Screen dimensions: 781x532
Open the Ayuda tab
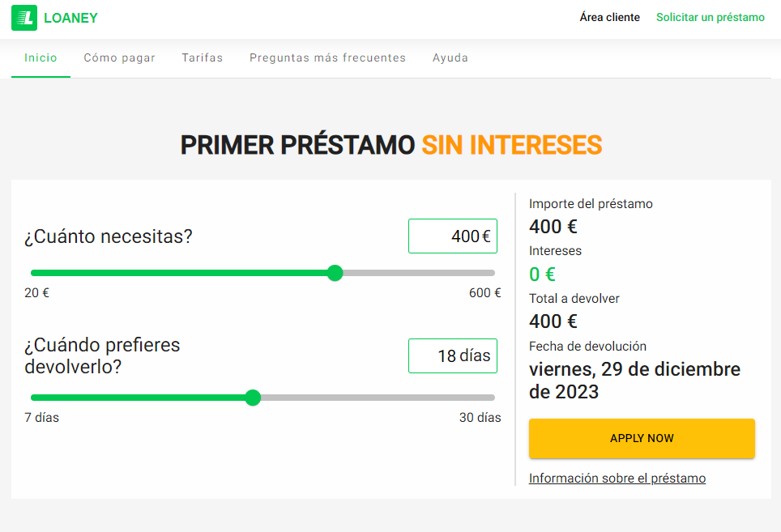[x=450, y=58]
